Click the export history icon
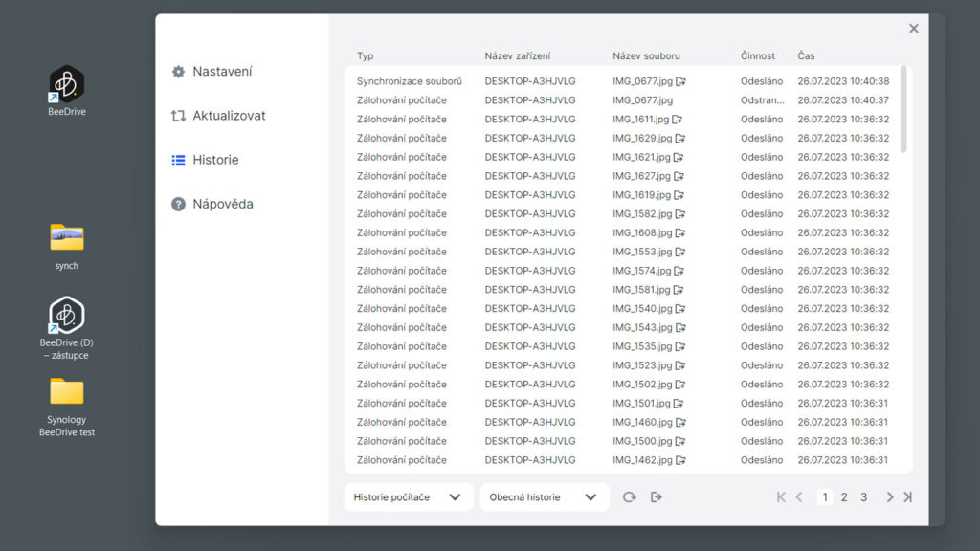Image resolution: width=980 pixels, height=551 pixels. [x=656, y=497]
